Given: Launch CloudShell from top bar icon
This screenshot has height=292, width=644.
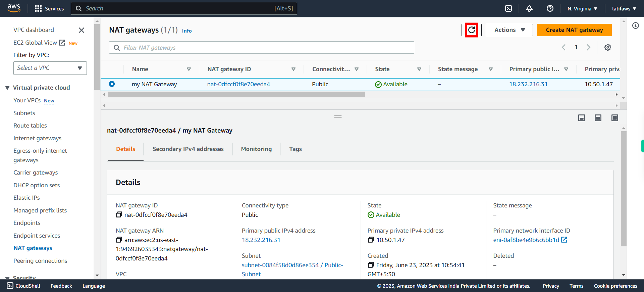Looking at the screenshot, I should pos(508,8).
